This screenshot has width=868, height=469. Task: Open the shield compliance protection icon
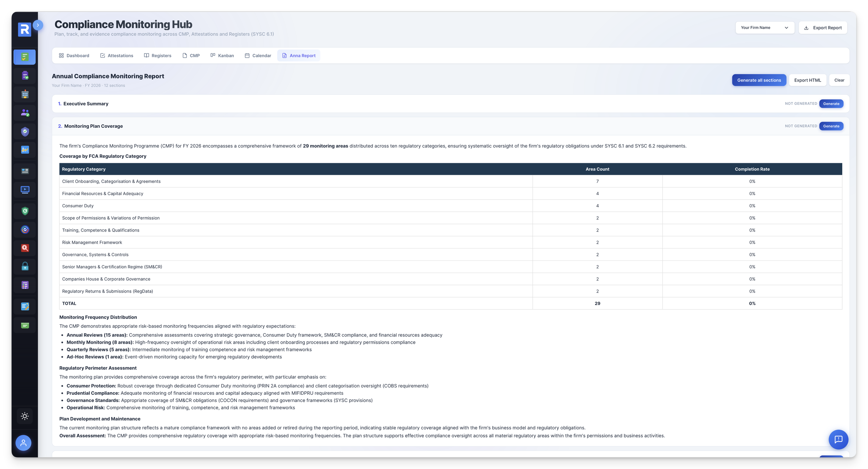25,132
